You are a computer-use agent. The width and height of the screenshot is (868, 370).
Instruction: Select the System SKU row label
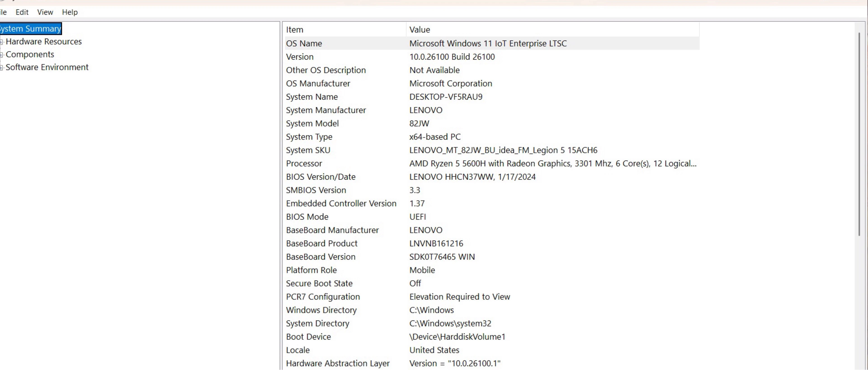pyautogui.click(x=308, y=150)
